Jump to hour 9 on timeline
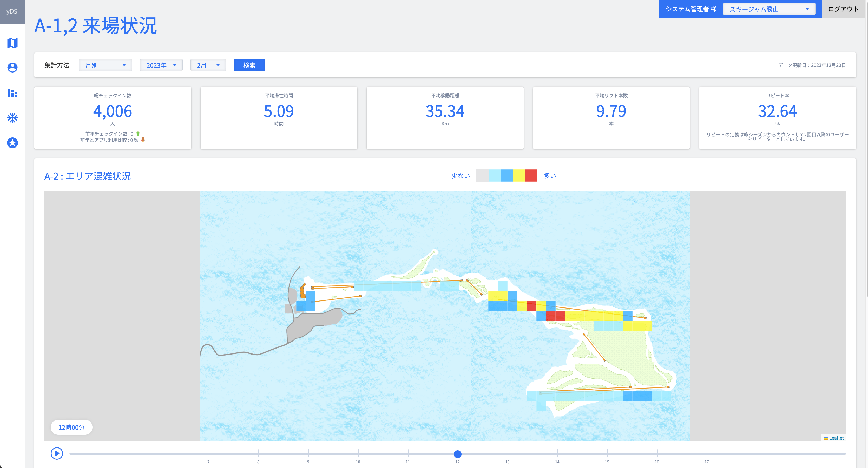The width and height of the screenshot is (868, 468). point(308,454)
